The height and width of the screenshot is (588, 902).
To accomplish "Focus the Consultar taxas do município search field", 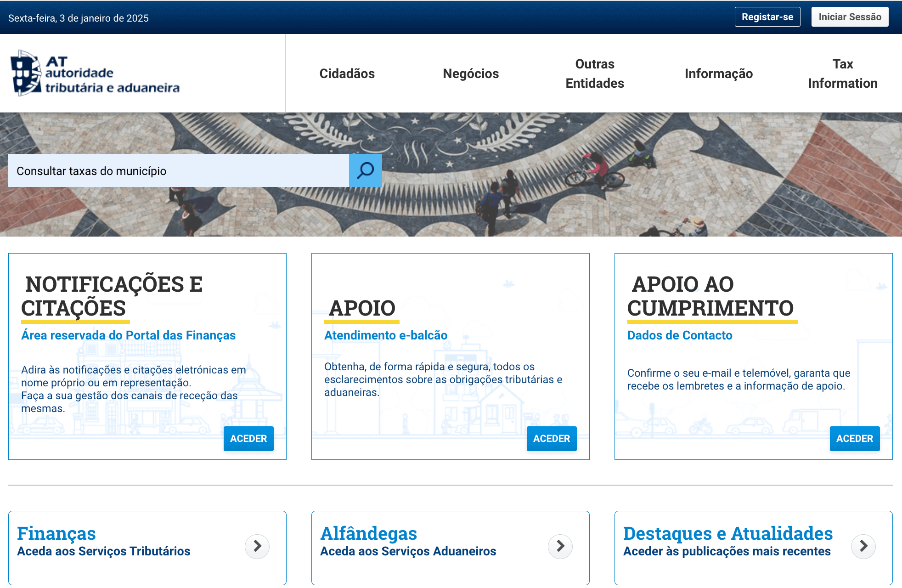I will (x=178, y=171).
